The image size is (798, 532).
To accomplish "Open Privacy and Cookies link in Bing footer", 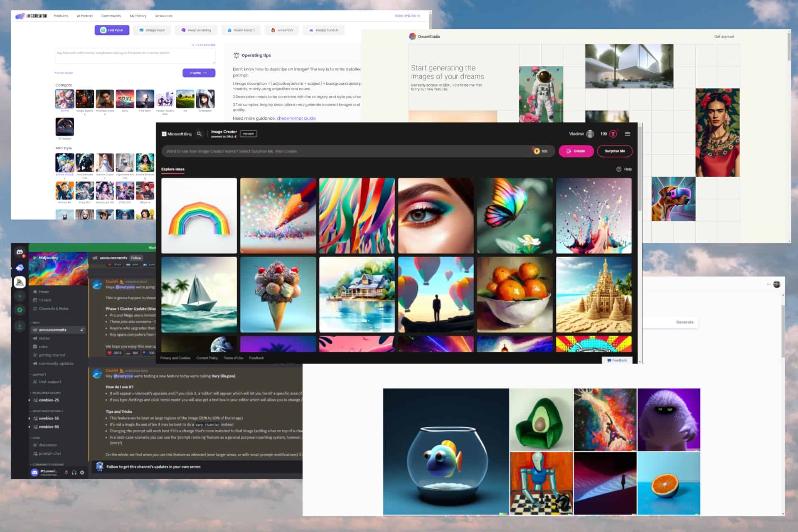I will (x=175, y=358).
